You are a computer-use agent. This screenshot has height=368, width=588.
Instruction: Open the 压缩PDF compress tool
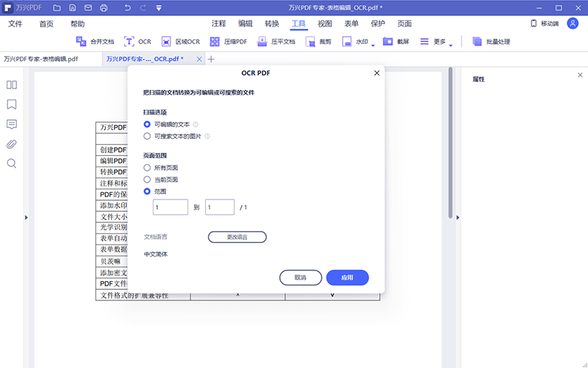(215, 42)
